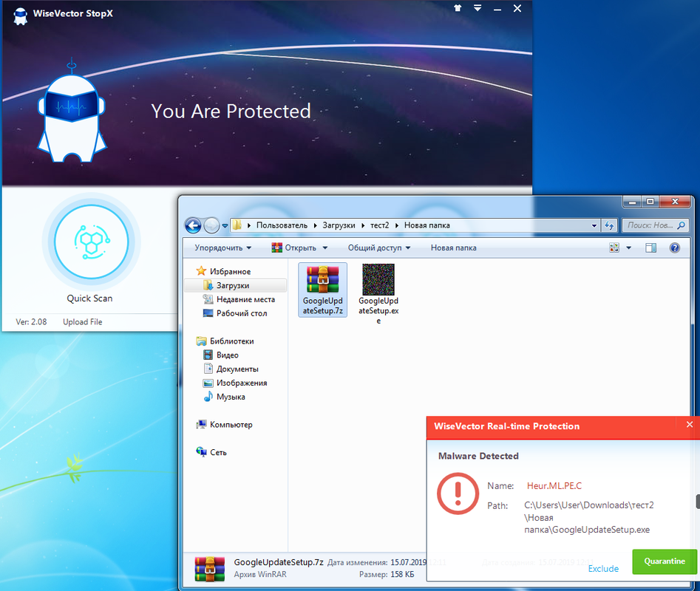Image resolution: width=700 pixels, height=591 pixels.
Task: Expand the arrow after тест2 in breadcrumb
Action: [x=396, y=225]
